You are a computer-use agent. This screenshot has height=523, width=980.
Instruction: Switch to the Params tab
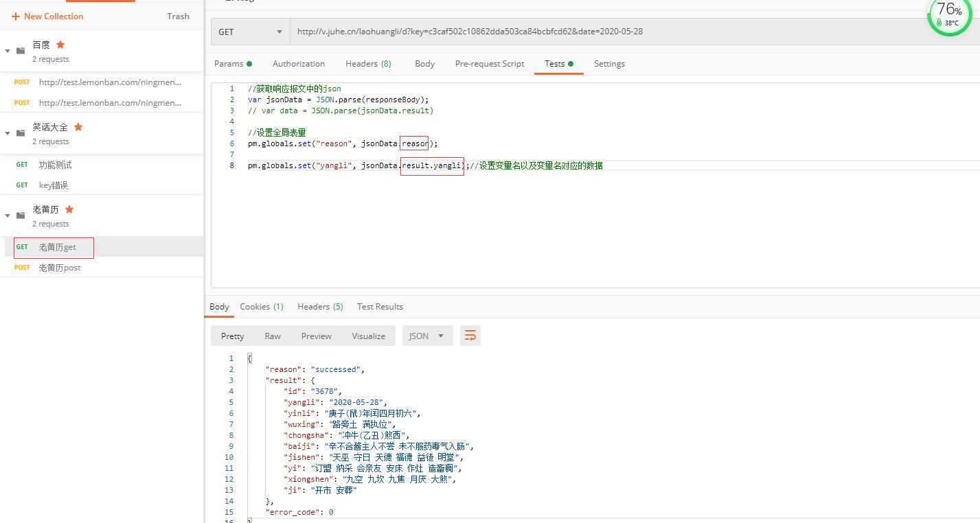pos(233,64)
